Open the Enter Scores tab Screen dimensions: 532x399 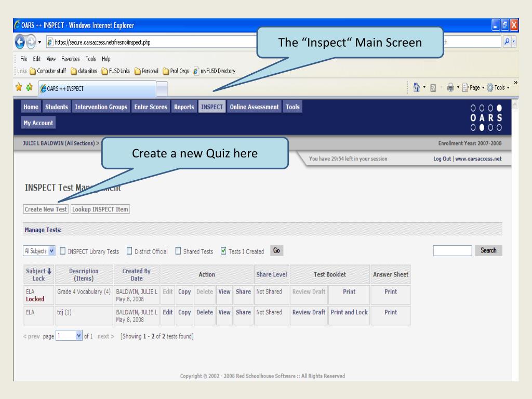tap(151, 107)
